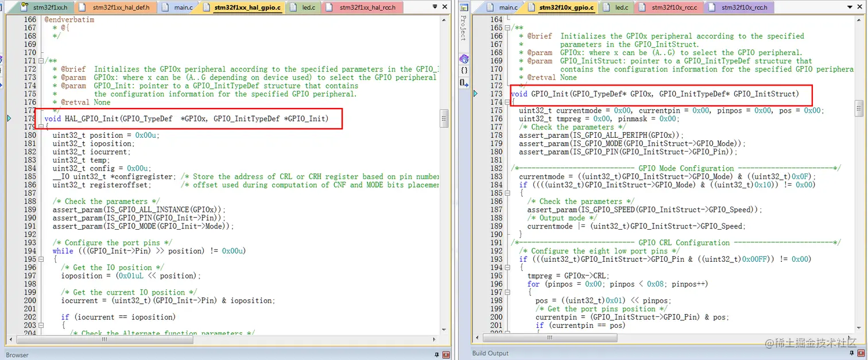Collapse the comment block at line 171
Screen dimensions: 868x360
(x=41, y=61)
